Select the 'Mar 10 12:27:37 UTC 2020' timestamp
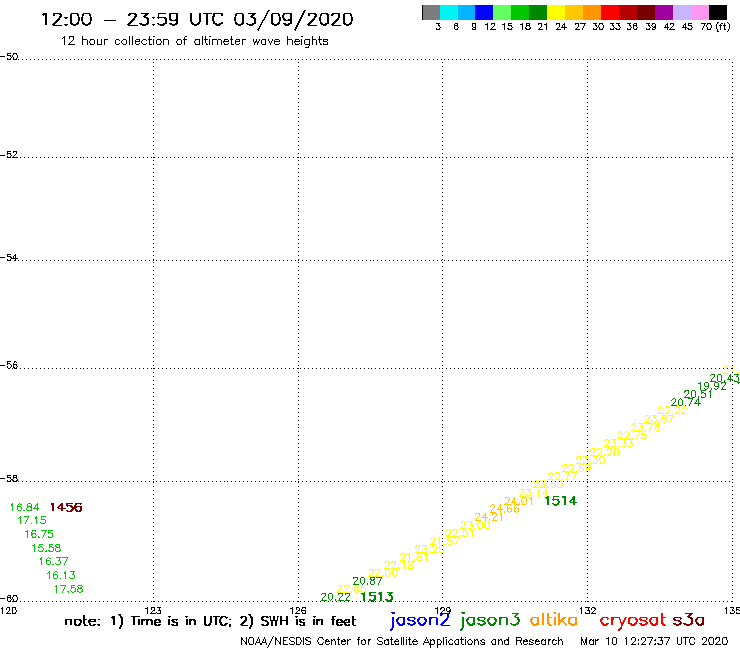 point(654,642)
